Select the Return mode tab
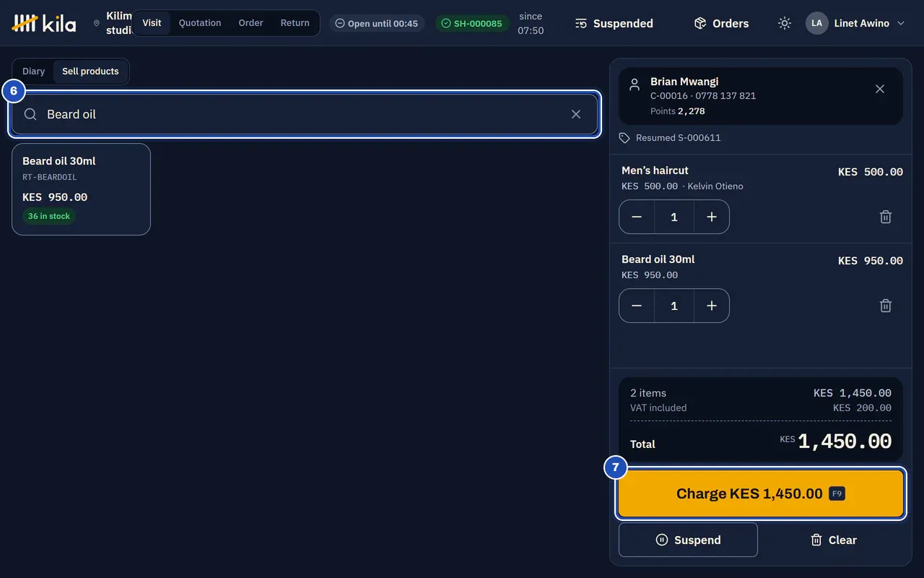Image resolution: width=924 pixels, height=578 pixels. point(295,23)
